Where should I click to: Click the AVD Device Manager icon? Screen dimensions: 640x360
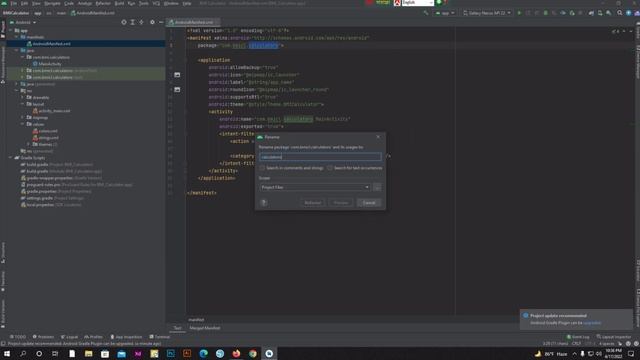coord(600,13)
